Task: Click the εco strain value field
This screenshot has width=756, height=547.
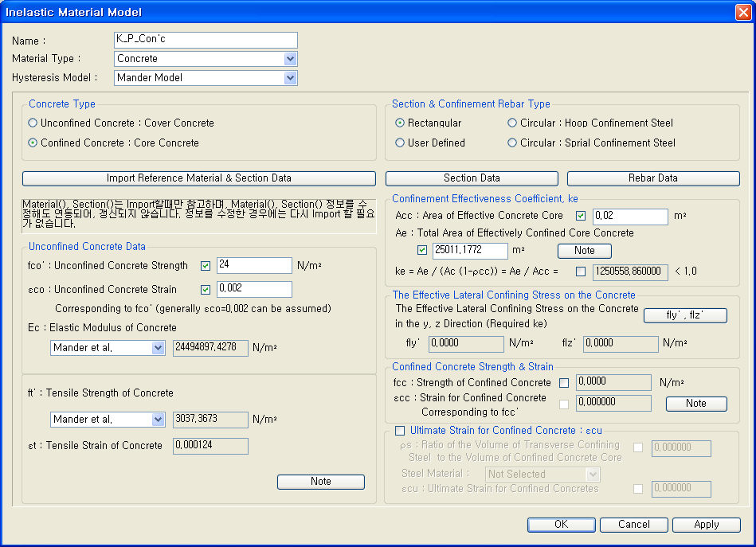Action: tap(254, 289)
